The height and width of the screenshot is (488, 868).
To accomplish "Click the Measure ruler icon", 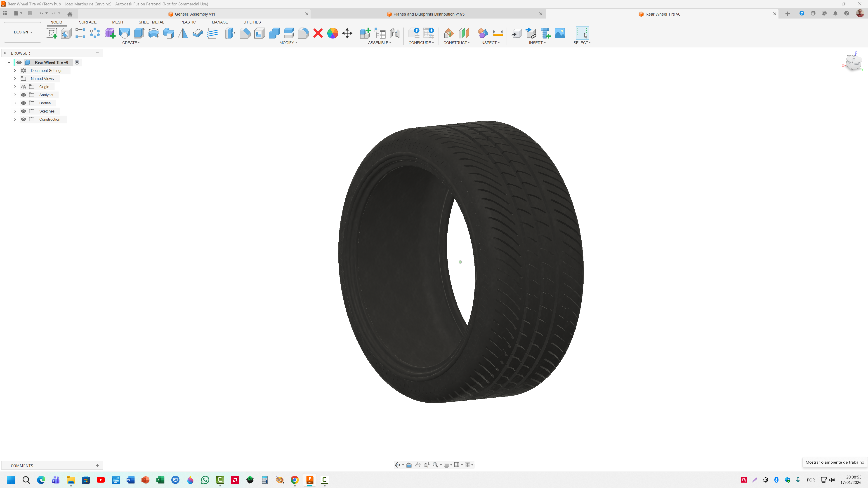I will click(498, 33).
